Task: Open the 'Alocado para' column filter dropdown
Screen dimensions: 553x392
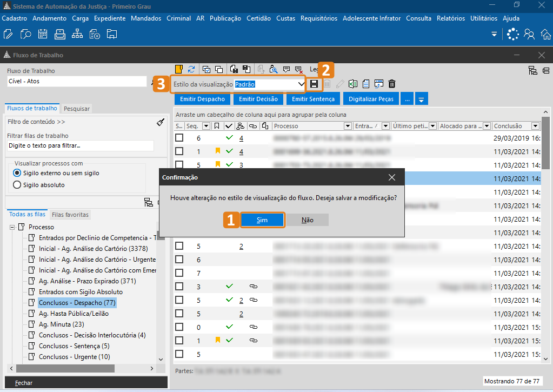Action: click(x=487, y=126)
